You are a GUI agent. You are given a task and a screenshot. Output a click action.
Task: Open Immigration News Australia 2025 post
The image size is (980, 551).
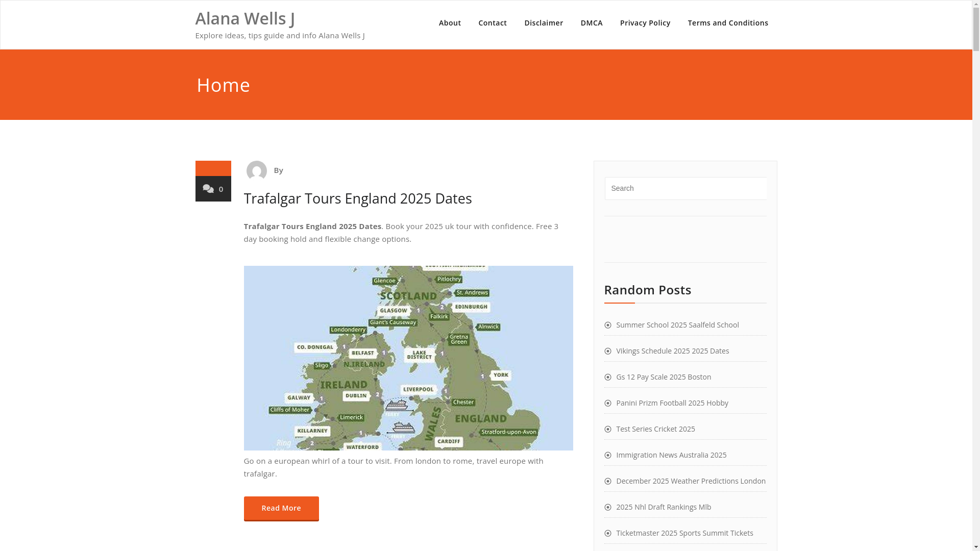(x=671, y=455)
